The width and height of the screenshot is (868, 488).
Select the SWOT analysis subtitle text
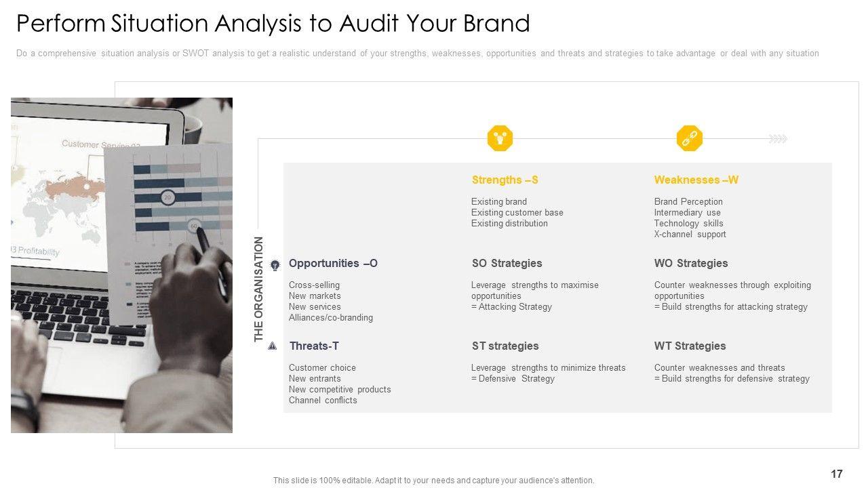click(417, 54)
